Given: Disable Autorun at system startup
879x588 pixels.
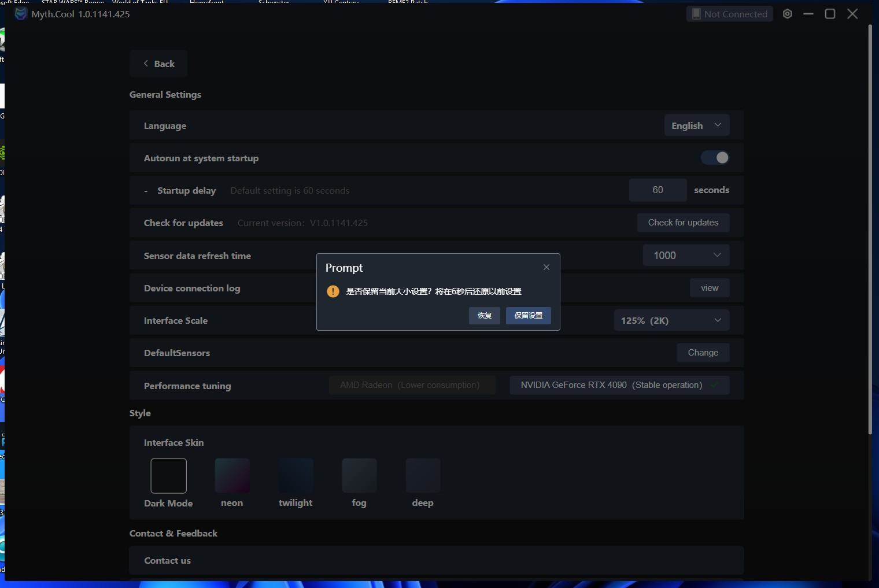Looking at the screenshot, I should [715, 157].
